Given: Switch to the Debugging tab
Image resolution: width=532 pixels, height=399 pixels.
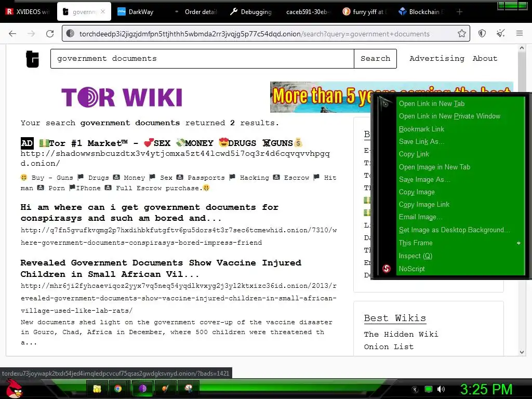Looking at the screenshot, I should tap(252, 12).
